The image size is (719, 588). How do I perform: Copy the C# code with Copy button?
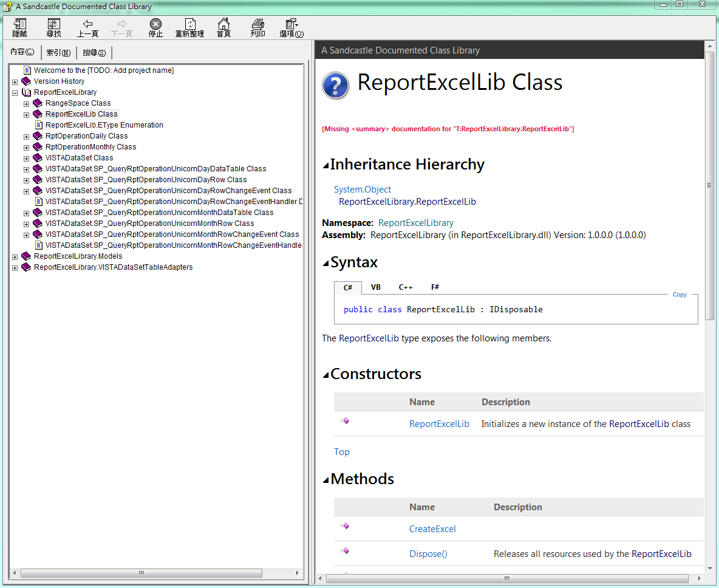point(680,294)
